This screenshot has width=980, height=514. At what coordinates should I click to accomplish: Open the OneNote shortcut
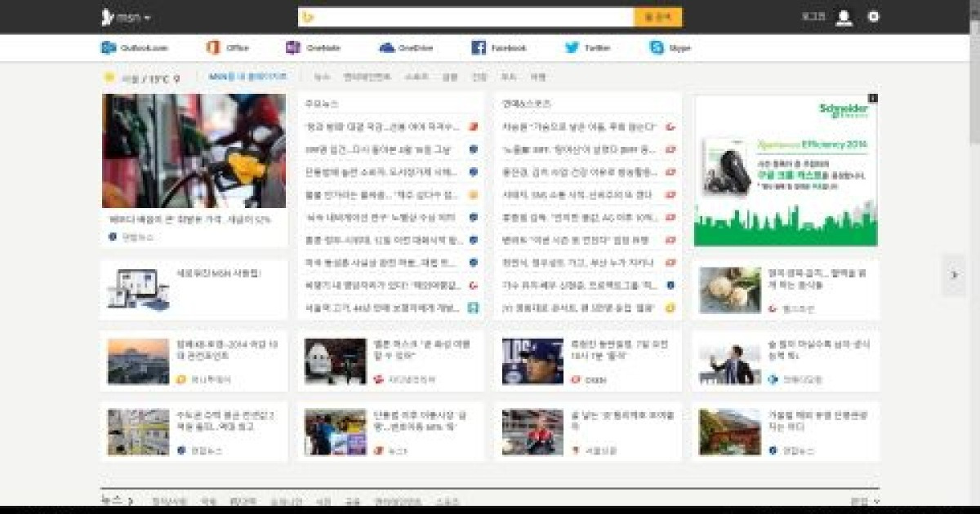[x=314, y=48]
